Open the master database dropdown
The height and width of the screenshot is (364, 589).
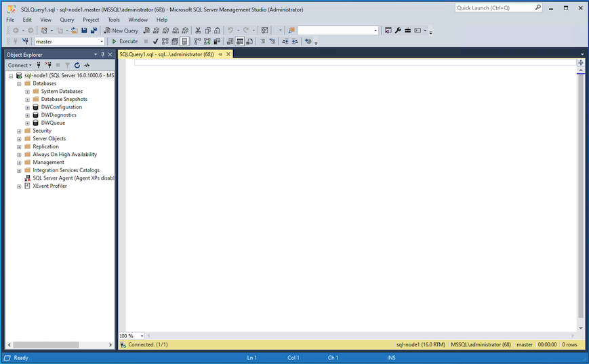point(102,42)
